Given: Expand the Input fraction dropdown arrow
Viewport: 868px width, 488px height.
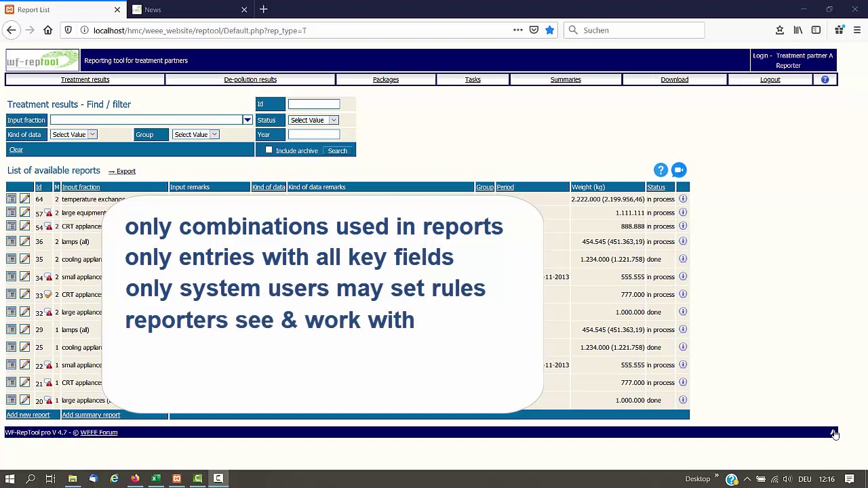Looking at the screenshot, I should point(248,120).
